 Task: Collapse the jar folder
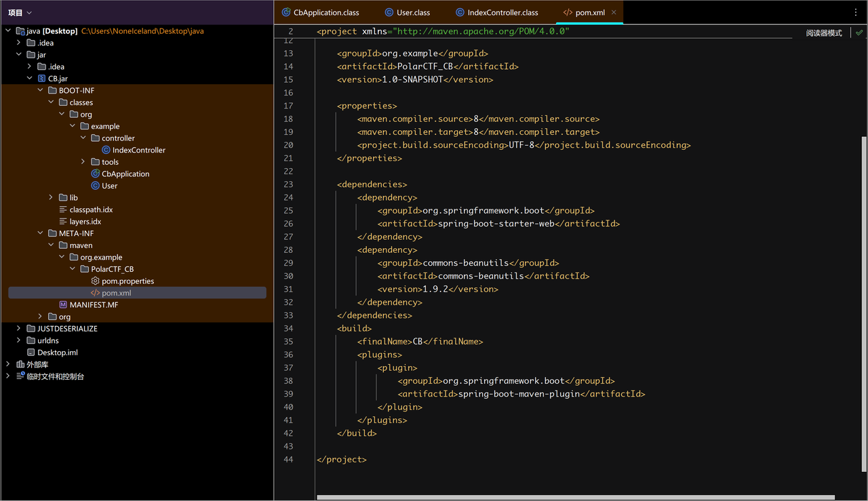pyautogui.click(x=19, y=55)
